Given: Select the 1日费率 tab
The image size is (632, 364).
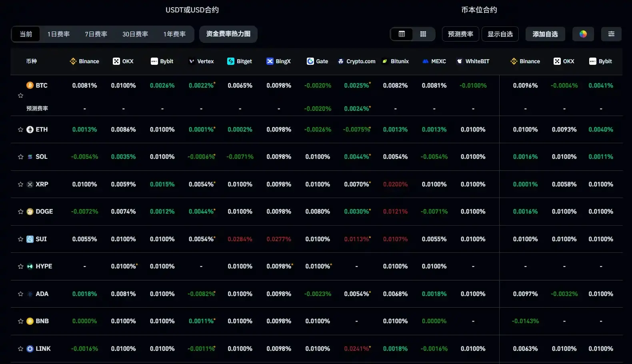Looking at the screenshot, I should 58,34.
